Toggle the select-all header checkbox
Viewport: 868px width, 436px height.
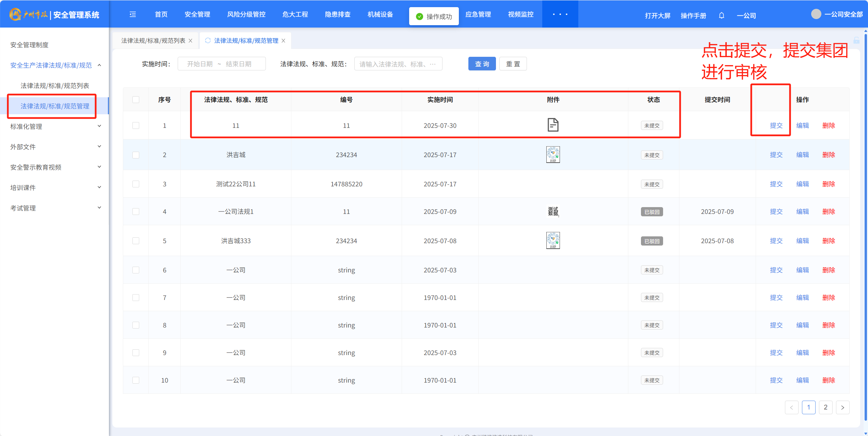coord(136,100)
